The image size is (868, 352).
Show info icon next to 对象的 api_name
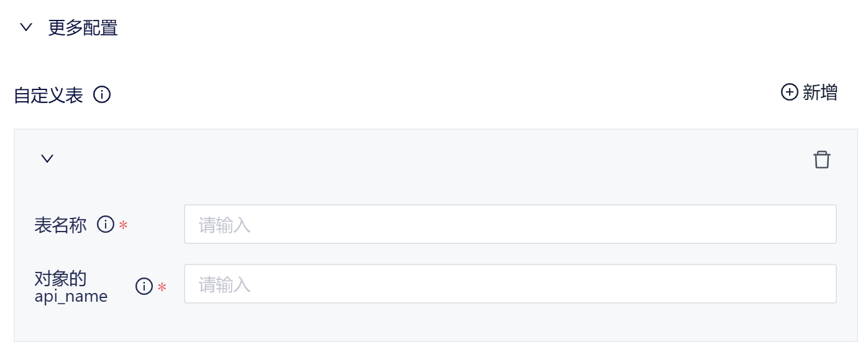pos(144,286)
